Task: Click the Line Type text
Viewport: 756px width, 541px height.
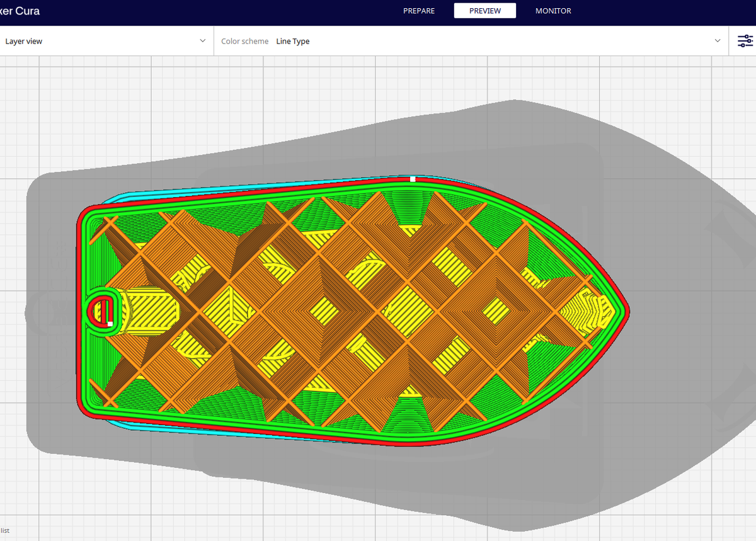Action: [292, 41]
